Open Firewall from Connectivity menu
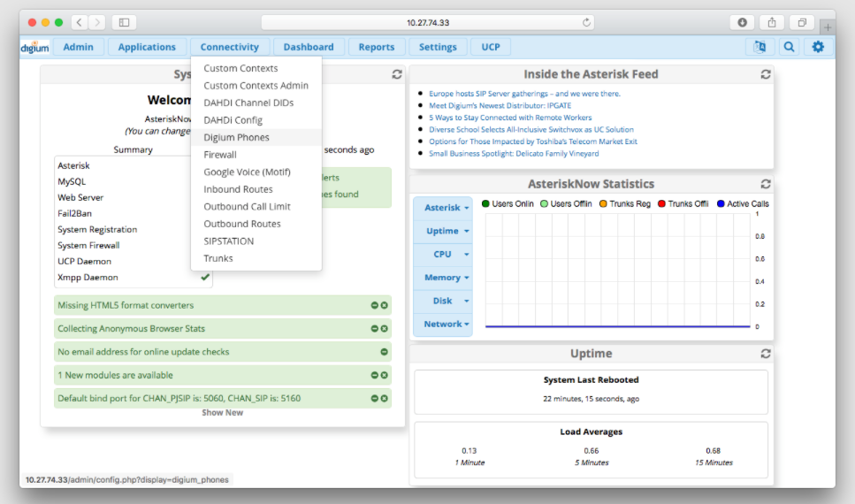The image size is (855, 504). pos(256,155)
